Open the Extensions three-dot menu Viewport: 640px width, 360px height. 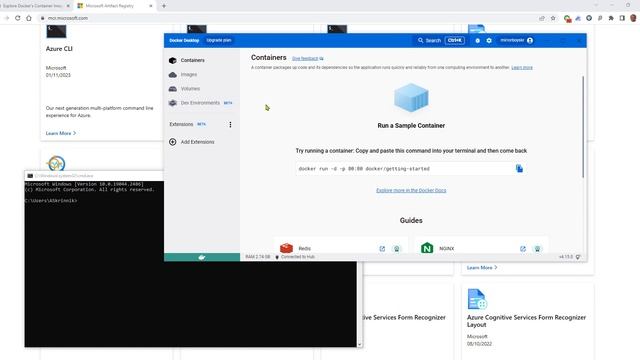point(230,124)
